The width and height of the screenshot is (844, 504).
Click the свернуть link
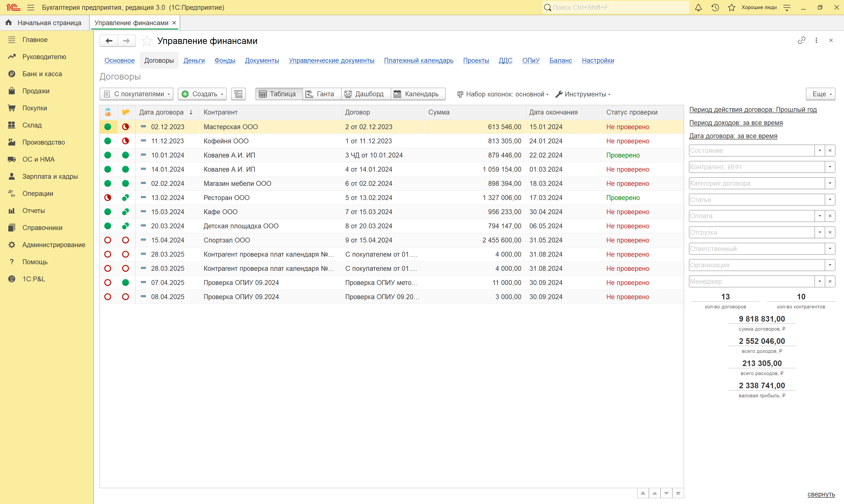tap(821, 494)
